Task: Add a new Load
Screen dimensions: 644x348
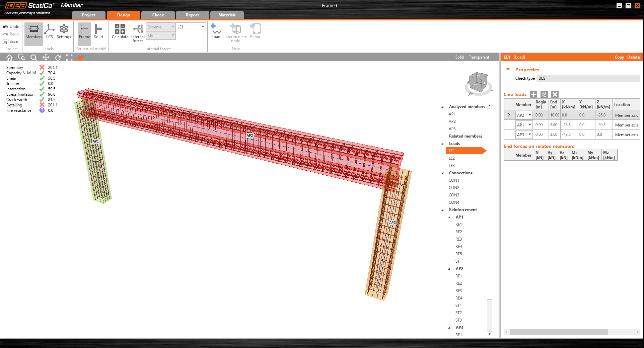Action: (x=216, y=32)
